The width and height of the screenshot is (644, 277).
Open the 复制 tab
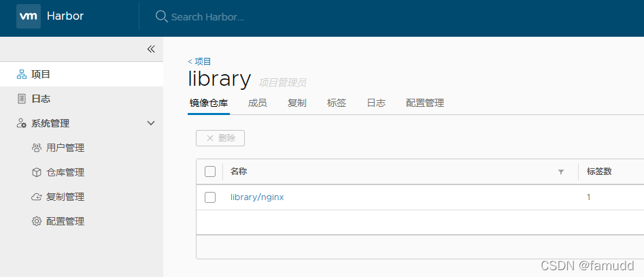(x=297, y=103)
